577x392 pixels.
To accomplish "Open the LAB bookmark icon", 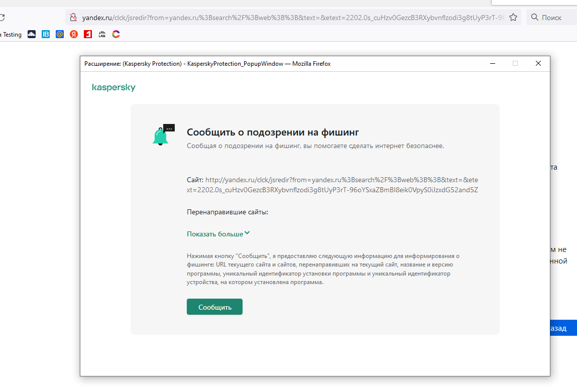I will 102,34.
